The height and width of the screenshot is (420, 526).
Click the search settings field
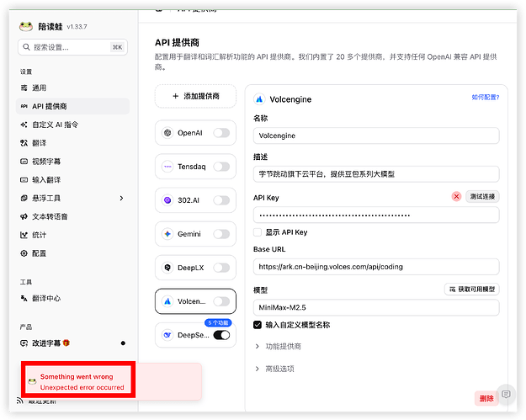point(72,47)
